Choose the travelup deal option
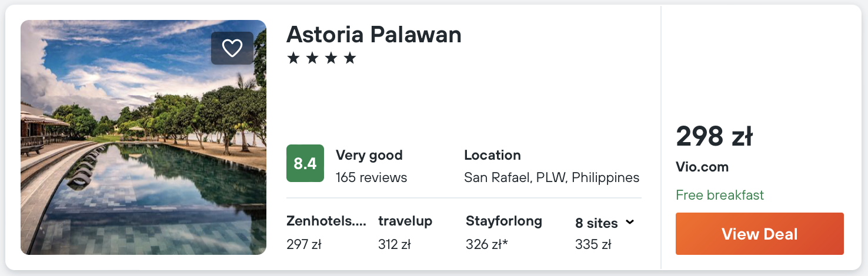868x276 pixels. (405, 221)
